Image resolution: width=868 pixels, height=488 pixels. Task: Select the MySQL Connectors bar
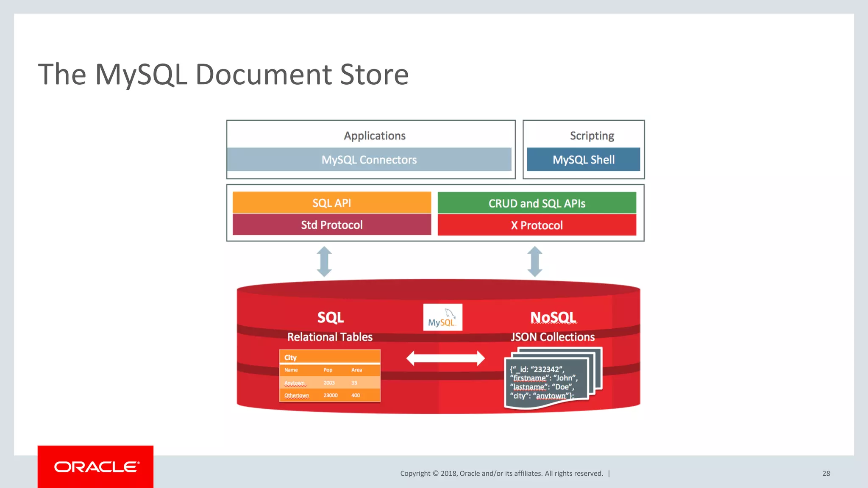click(369, 160)
